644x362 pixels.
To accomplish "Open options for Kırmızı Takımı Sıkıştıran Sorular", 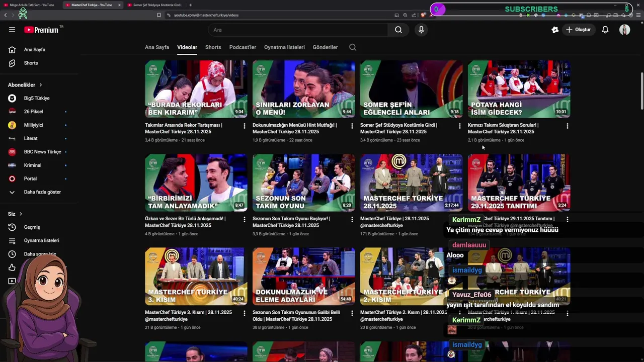I will tap(568, 126).
